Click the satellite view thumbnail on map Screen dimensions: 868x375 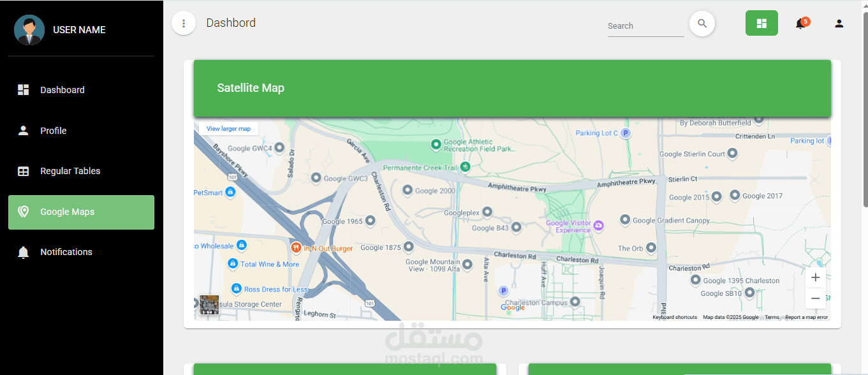point(209,304)
